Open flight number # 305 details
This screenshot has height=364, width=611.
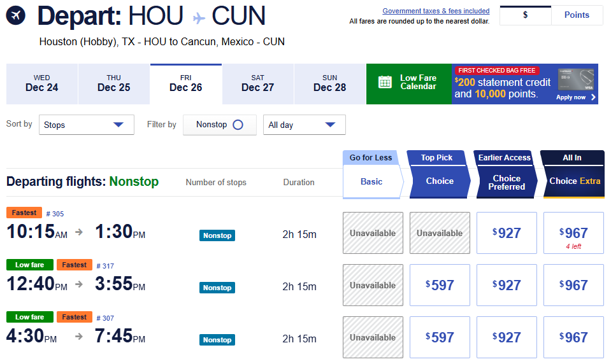point(55,214)
